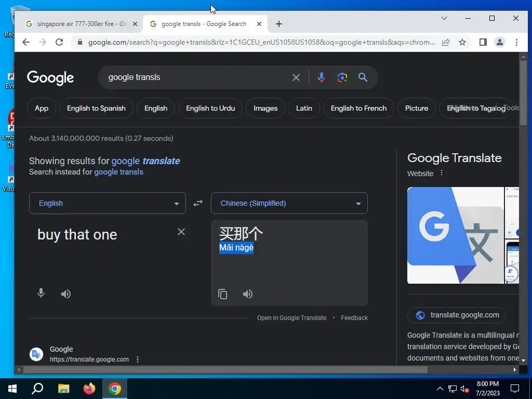
Task: Open the English source language dropdown
Action: (108, 203)
